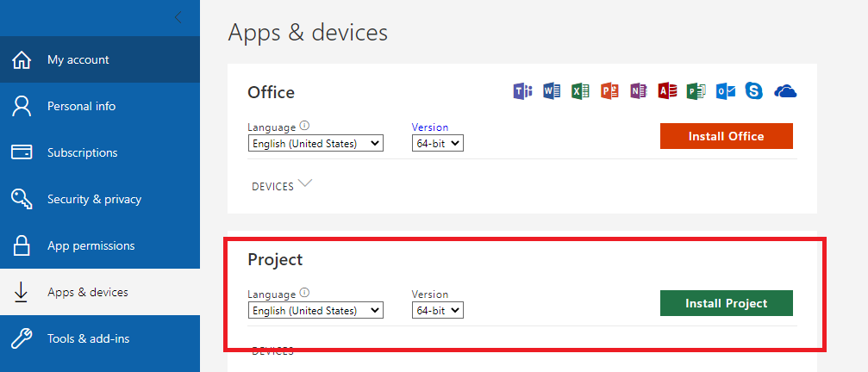Click the Security & privacy key icon
The image size is (868, 372).
22,199
